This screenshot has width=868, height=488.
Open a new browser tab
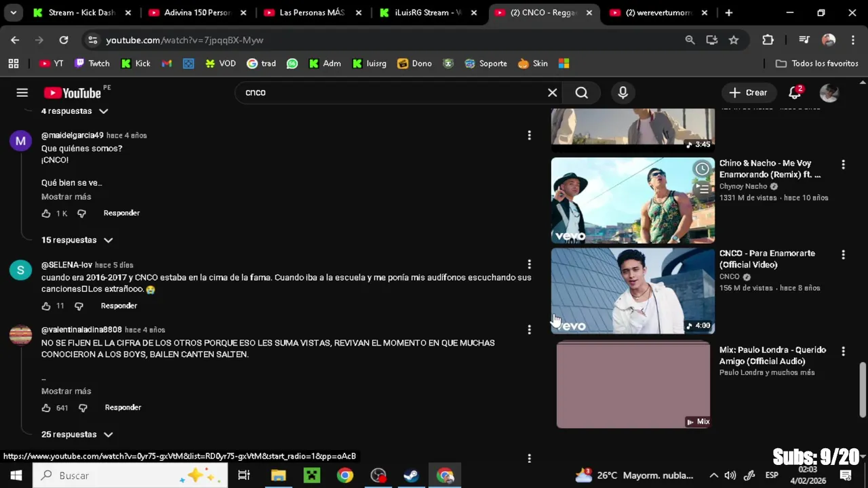(x=728, y=12)
